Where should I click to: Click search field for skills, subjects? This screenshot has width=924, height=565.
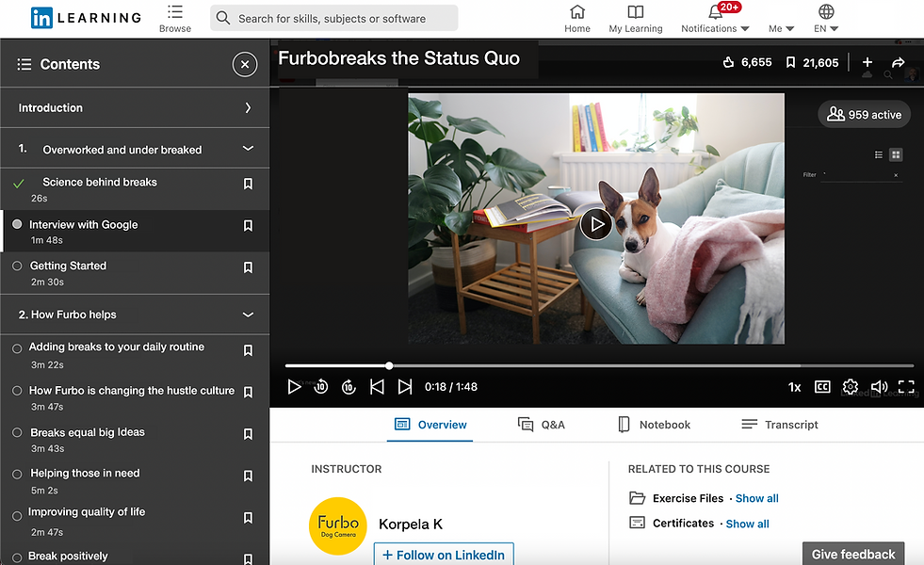point(334,18)
